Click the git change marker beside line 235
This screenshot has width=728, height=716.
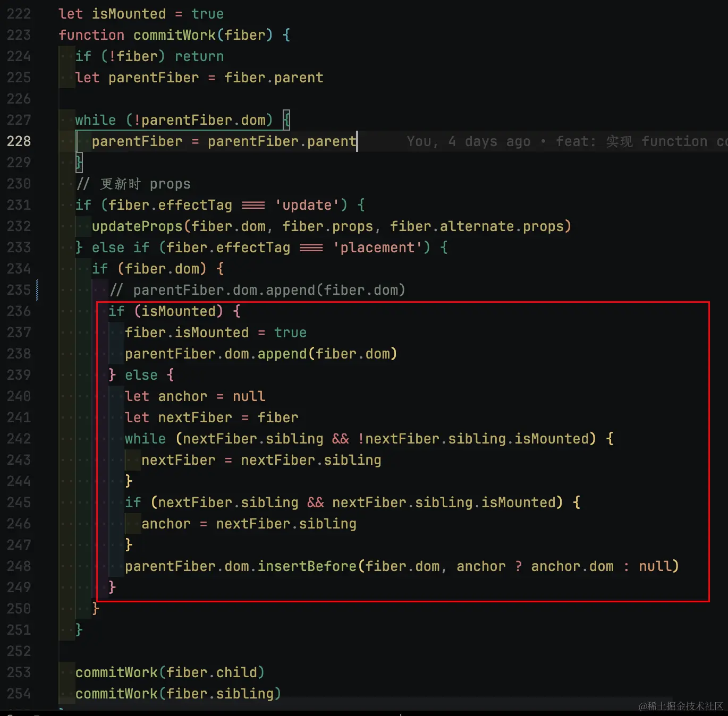[37, 290]
